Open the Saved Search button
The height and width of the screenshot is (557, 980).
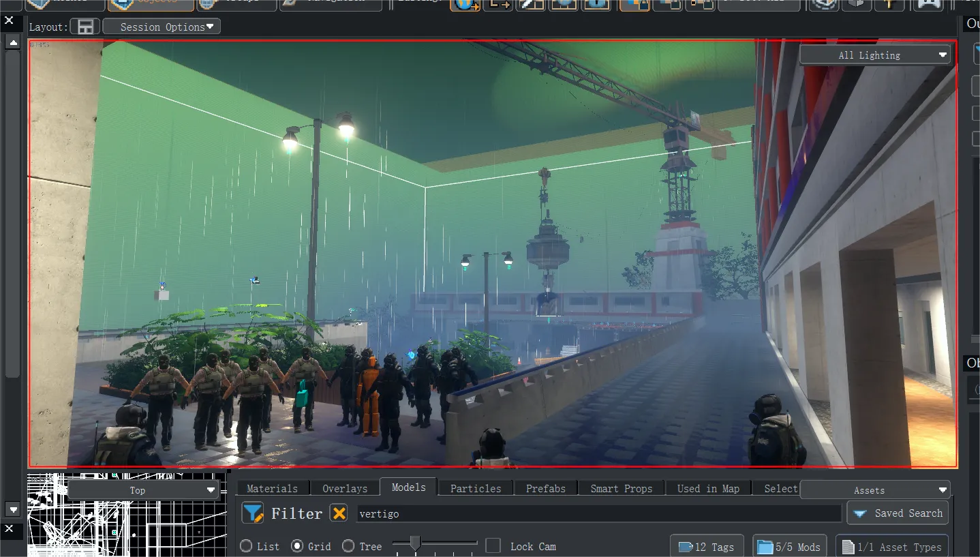click(898, 513)
